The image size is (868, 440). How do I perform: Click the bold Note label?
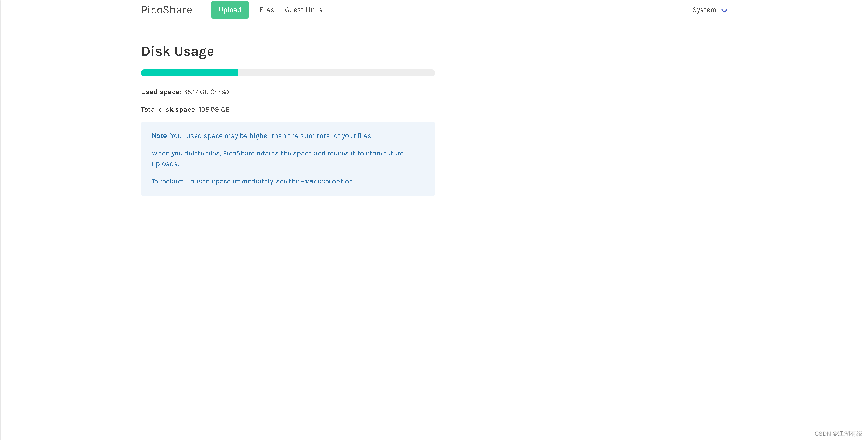pyautogui.click(x=159, y=136)
